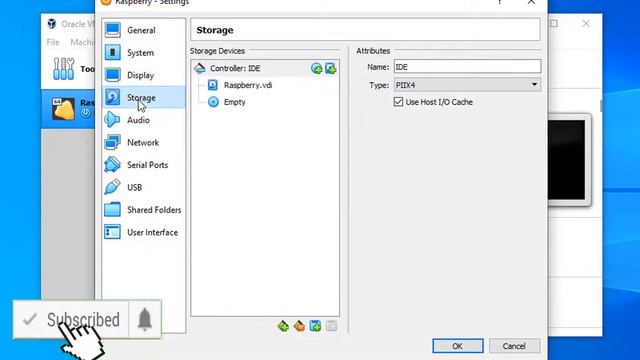Add optical drive to Controller: IDE
Image resolution: width=640 pixels, height=360 pixels.
[x=316, y=69]
